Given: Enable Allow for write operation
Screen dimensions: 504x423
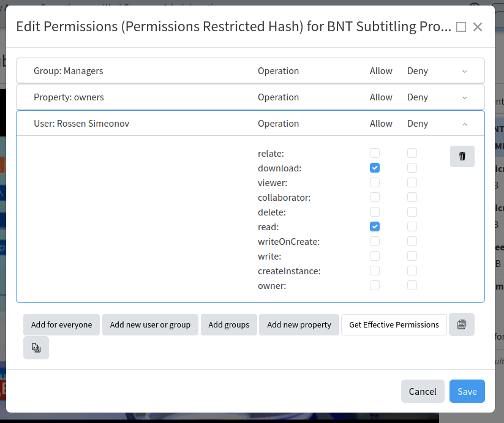Looking at the screenshot, I should tap(375, 256).
